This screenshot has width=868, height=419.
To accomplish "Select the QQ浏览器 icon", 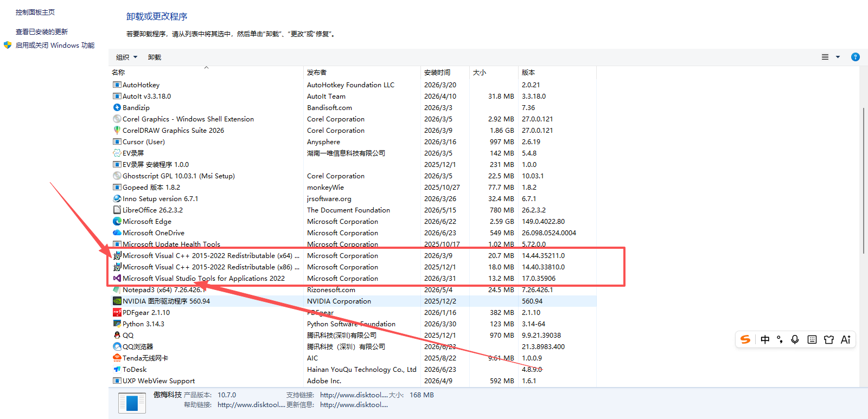I will point(117,346).
